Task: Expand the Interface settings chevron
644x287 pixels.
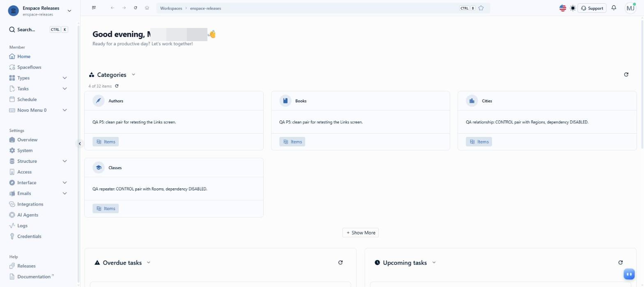Action: pos(64,182)
